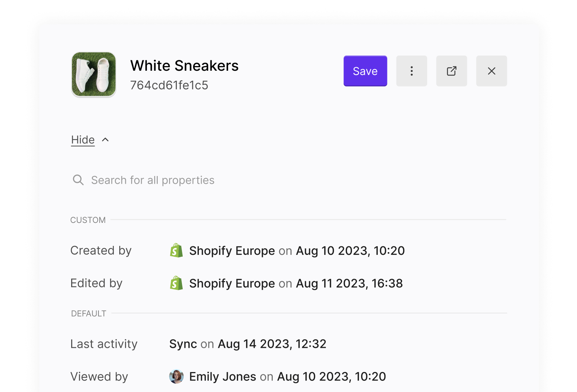Open the three-dot more options menu

411,71
